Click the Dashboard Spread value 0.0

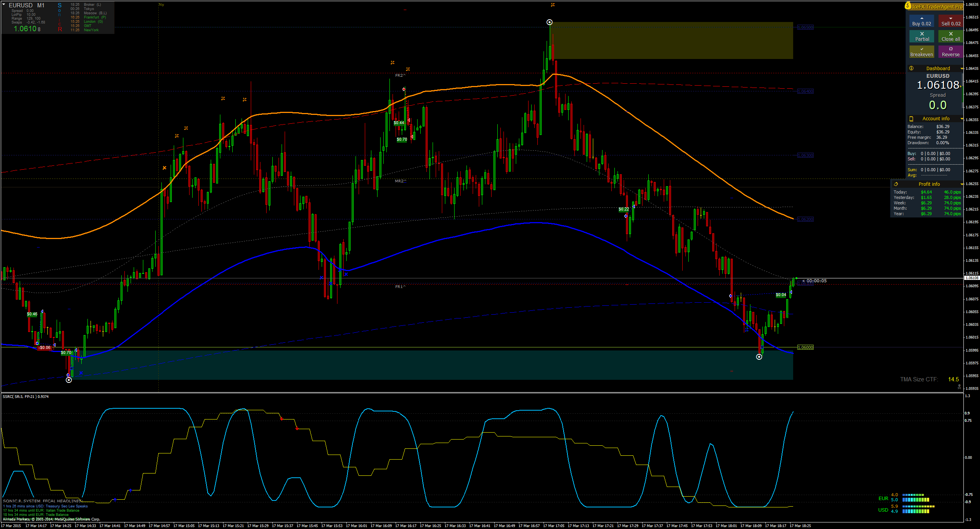(x=937, y=105)
